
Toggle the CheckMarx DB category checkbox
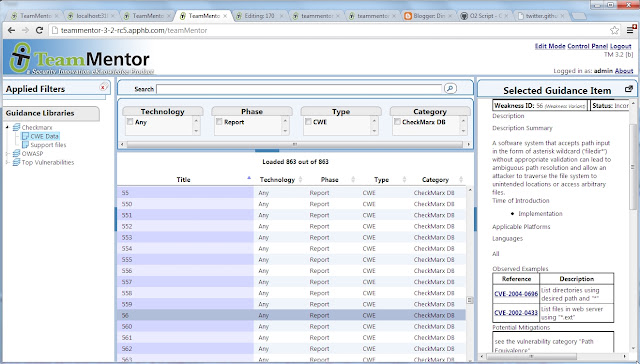(x=397, y=122)
